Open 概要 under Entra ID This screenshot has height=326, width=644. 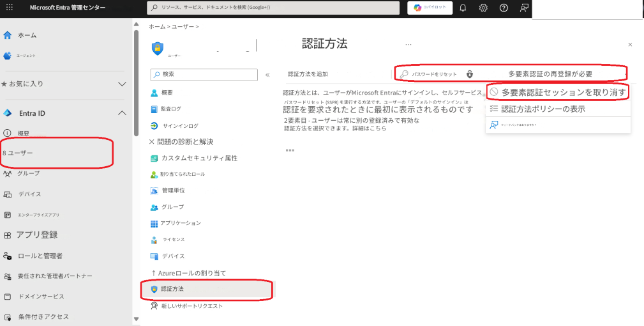click(x=24, y=133)
